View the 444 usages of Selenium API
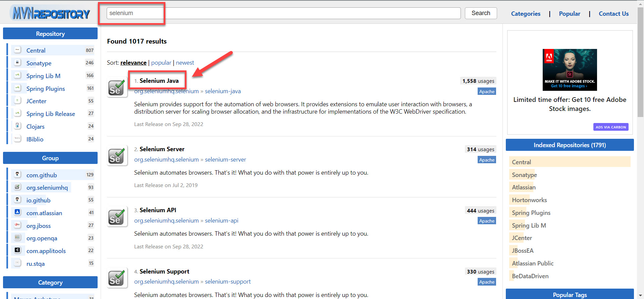 (481, 211)
